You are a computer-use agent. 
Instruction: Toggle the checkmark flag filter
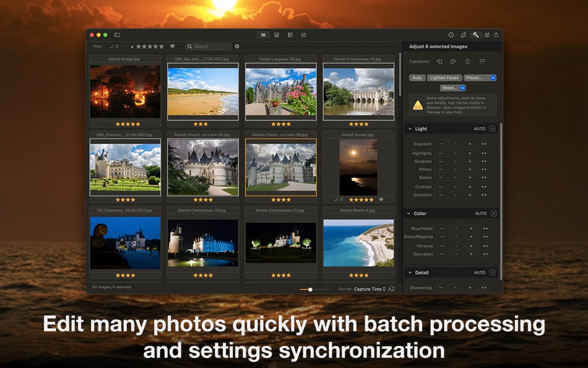click(x=112, y=46)
